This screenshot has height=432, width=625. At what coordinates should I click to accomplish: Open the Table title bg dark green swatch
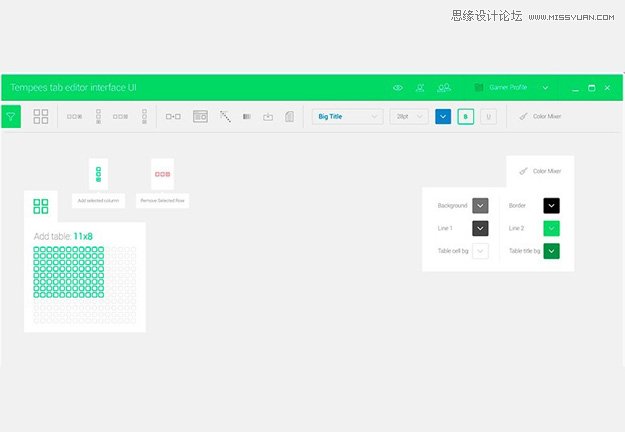[x=551, y=251]
